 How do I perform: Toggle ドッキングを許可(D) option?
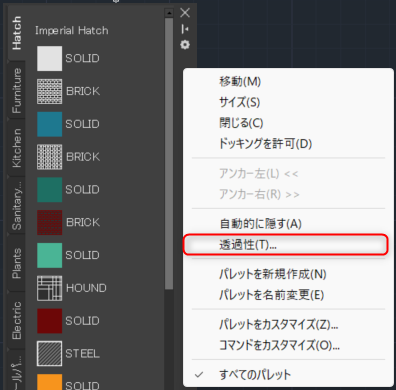coord(288,144)
